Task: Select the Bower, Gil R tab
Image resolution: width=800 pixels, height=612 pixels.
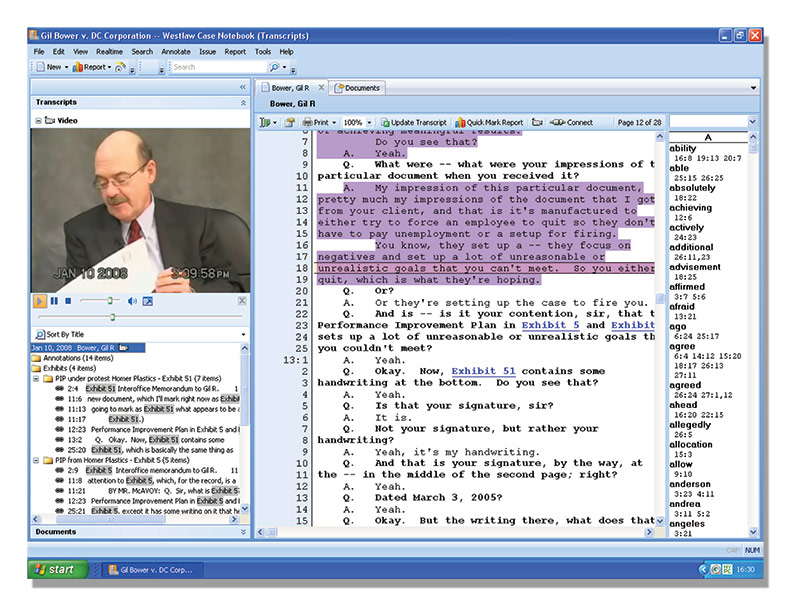Action: (x=290, y=88)
